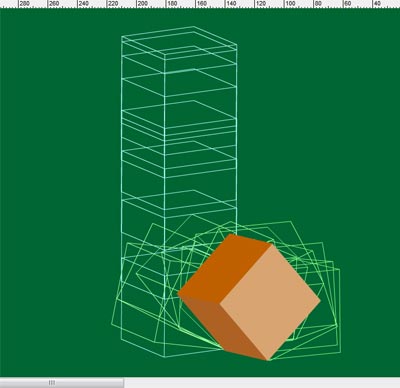Click the horizontal scrollbar thumb grip

[x=52, y=383]
